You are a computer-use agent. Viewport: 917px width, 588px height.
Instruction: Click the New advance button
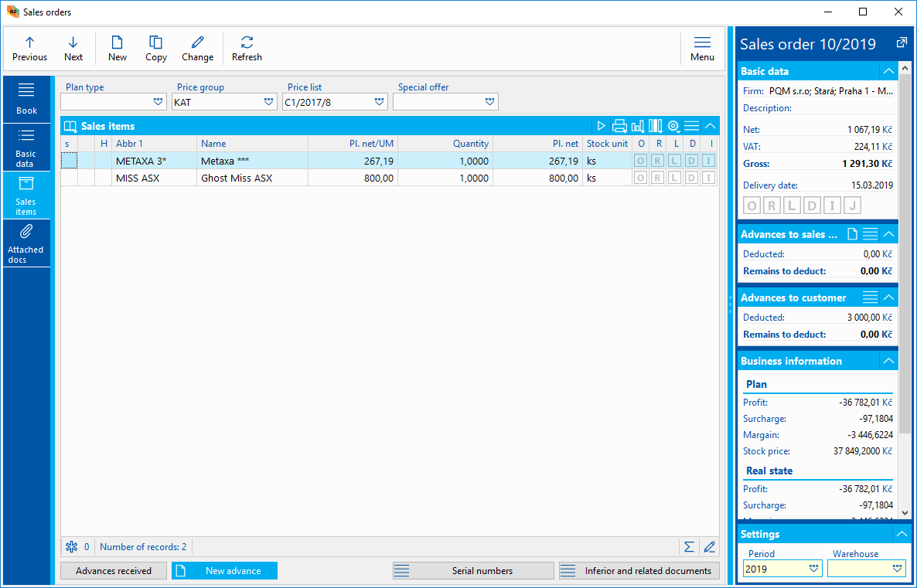click(224, 570)
